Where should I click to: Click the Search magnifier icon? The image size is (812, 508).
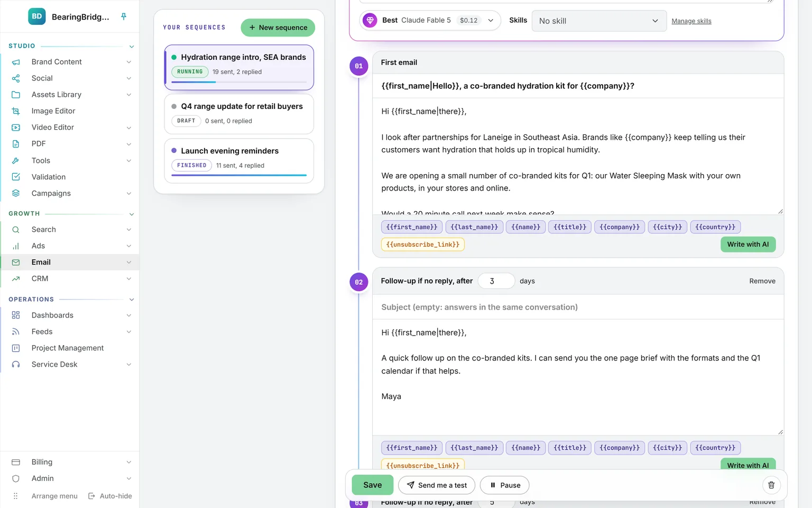tap(16, 230)
